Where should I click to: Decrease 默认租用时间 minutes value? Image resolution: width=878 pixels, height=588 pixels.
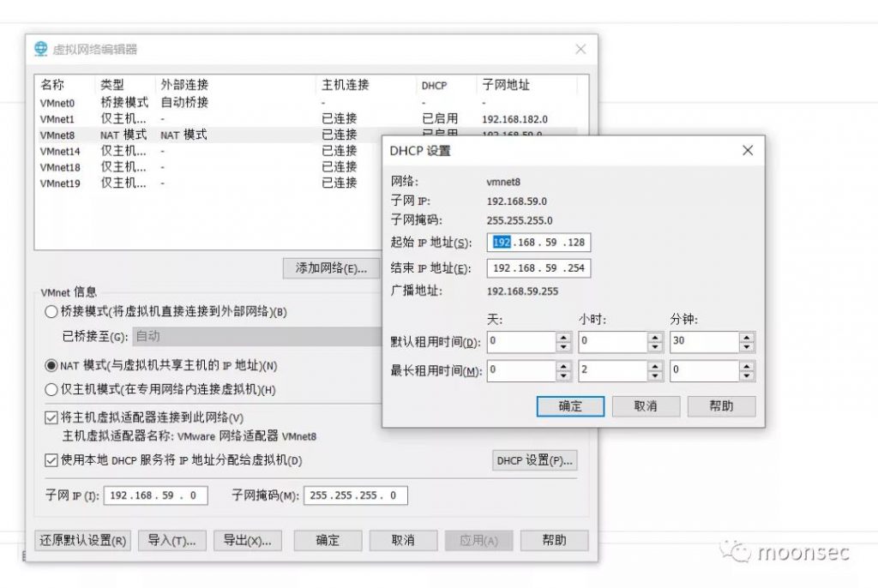click(747, 346)
